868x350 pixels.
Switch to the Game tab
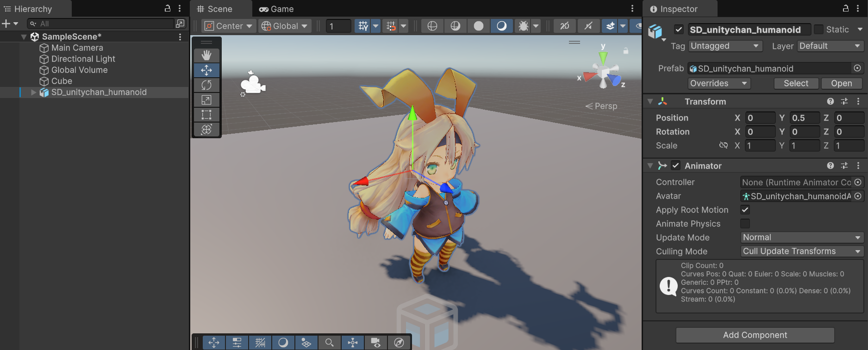276,9
